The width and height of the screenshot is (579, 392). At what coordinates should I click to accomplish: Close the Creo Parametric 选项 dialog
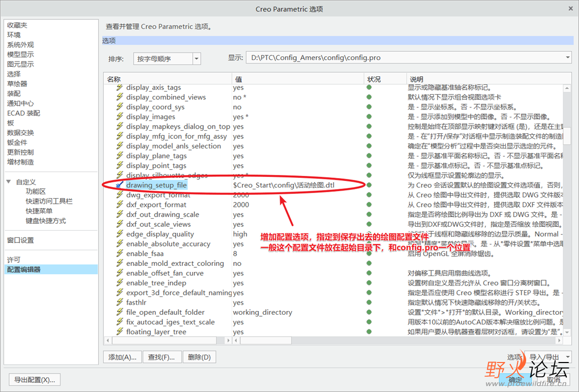[570, 9]
